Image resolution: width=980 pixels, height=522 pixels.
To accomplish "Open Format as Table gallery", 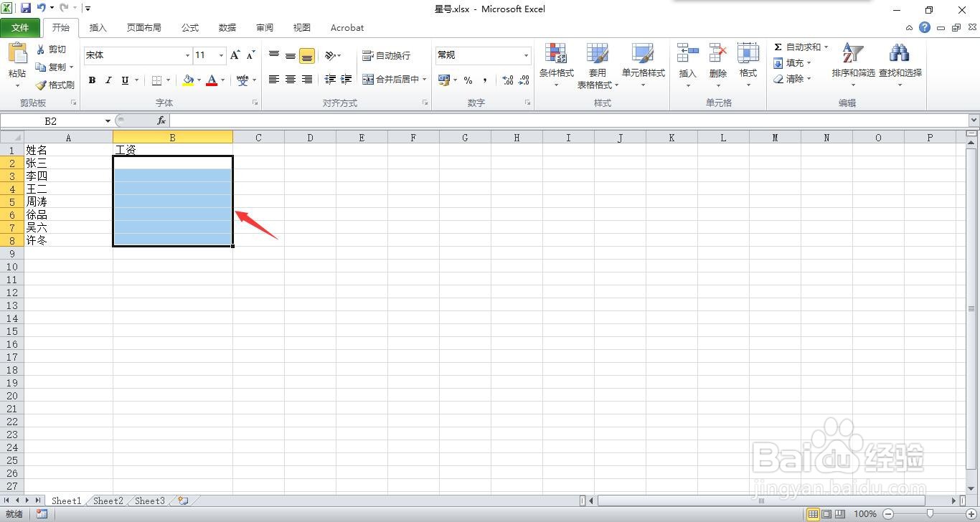I will coord(598,65).
